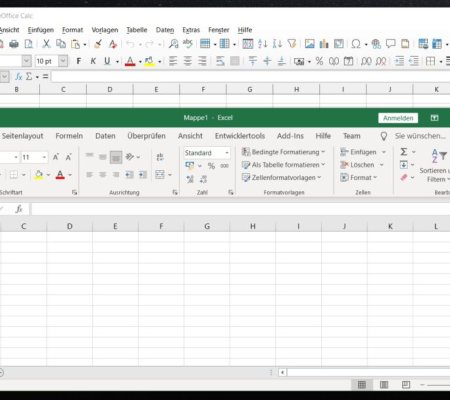Open Excel AutoSum dropdown arrow

tap(414, 152)
